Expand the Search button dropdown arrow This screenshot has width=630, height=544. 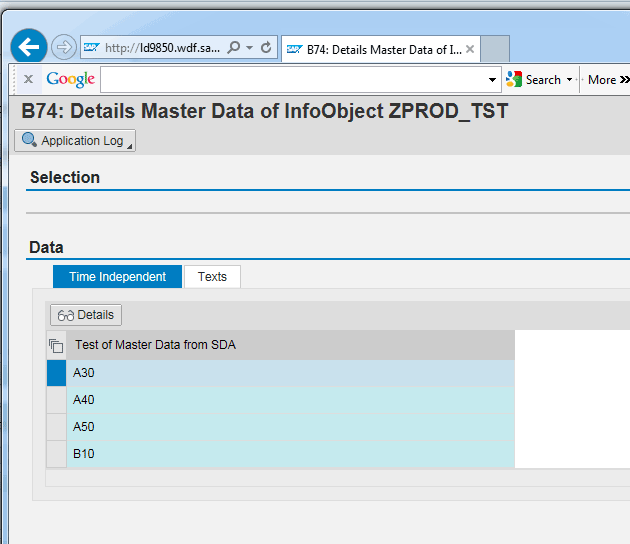pyautogui.click(x=570, y=80)
